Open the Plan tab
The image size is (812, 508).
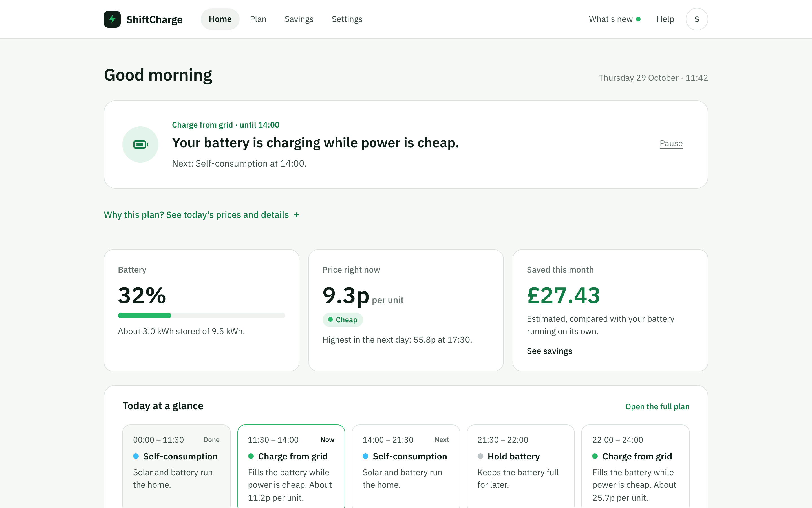coord(258,19)
